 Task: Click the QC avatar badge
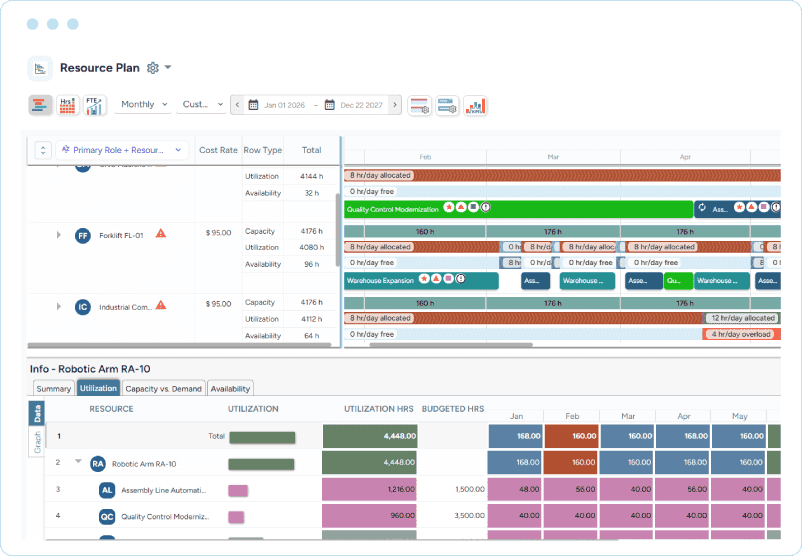107,517
